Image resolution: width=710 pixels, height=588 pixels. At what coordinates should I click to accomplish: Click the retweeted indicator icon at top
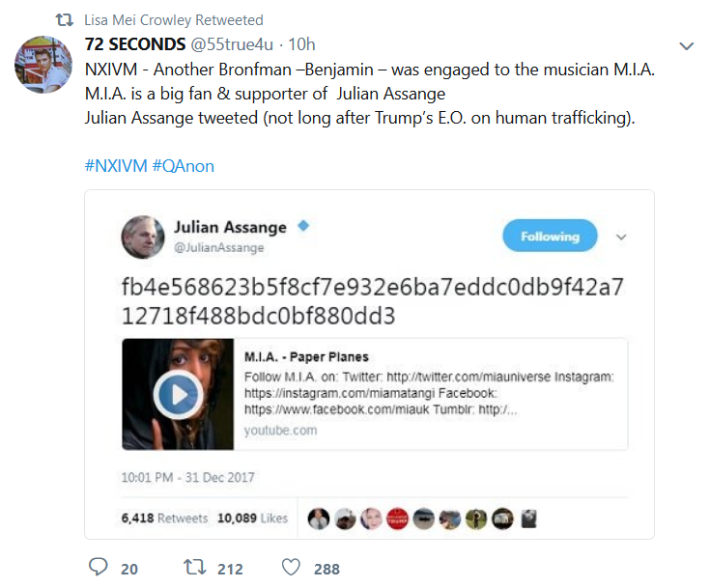65,20
